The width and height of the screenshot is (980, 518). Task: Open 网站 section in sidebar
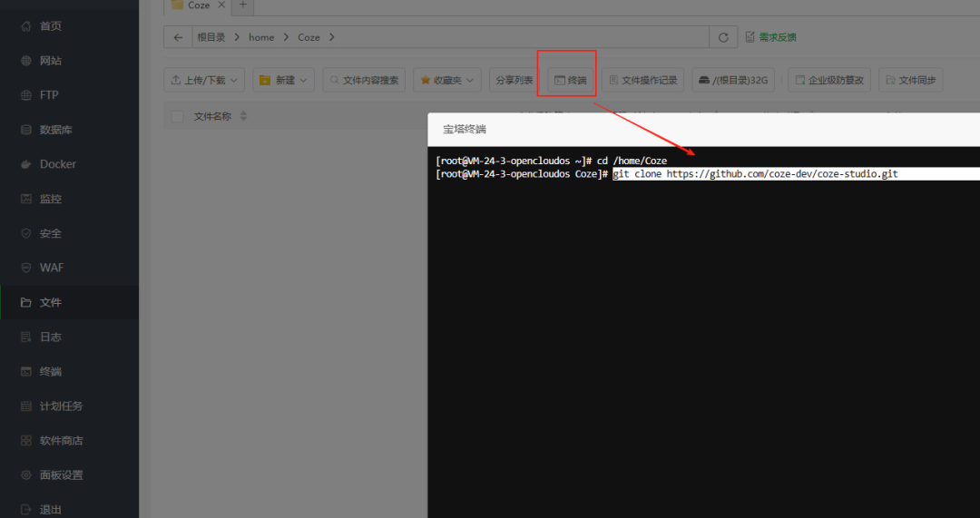(x=50, y=61)
